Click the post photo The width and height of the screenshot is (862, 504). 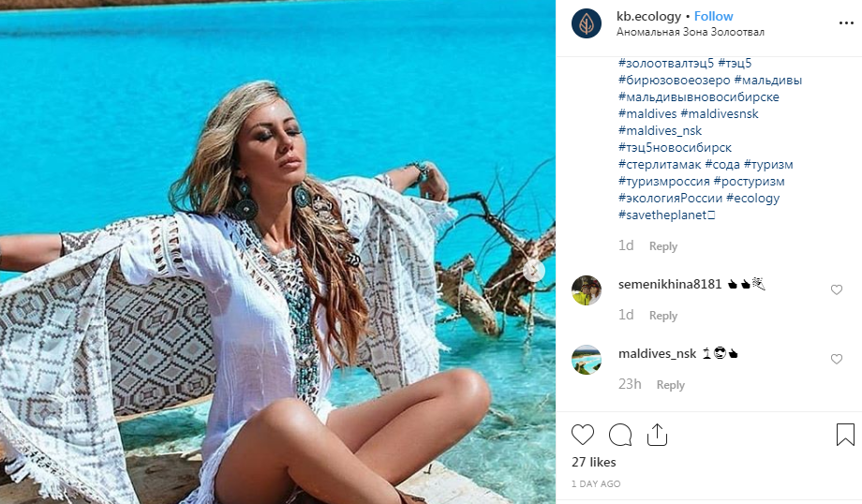277,252
